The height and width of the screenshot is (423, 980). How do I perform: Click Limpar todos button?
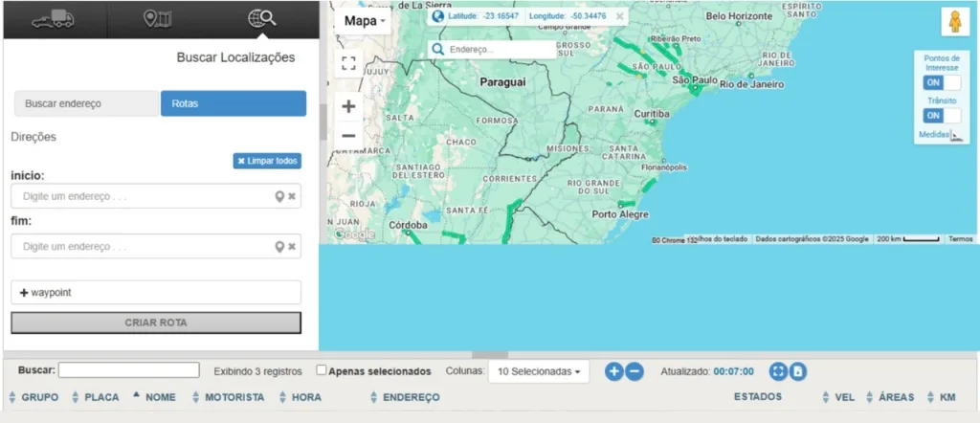point(267,161)
